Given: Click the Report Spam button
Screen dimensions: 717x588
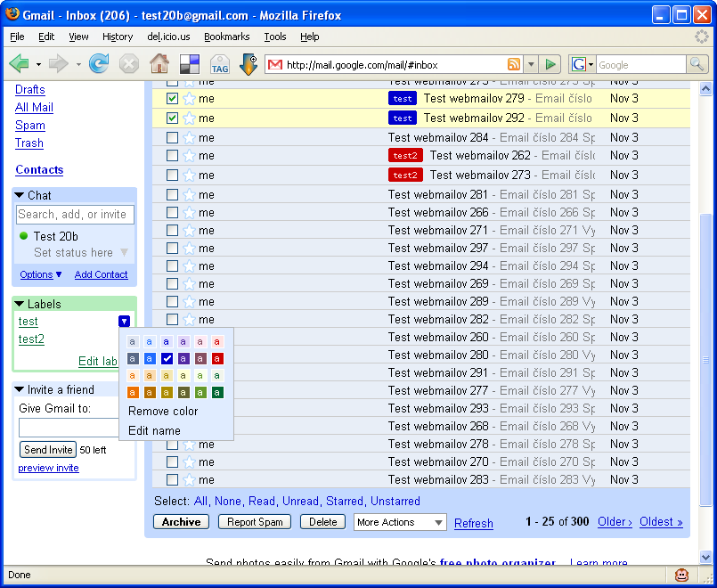Looking at the screenshot, I should tap(255, 522).
